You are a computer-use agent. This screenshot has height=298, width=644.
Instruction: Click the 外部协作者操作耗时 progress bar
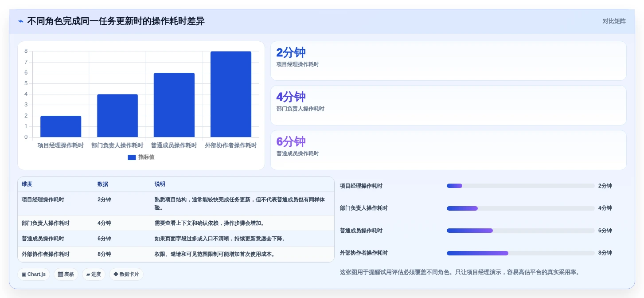click(x=521, y=253)
